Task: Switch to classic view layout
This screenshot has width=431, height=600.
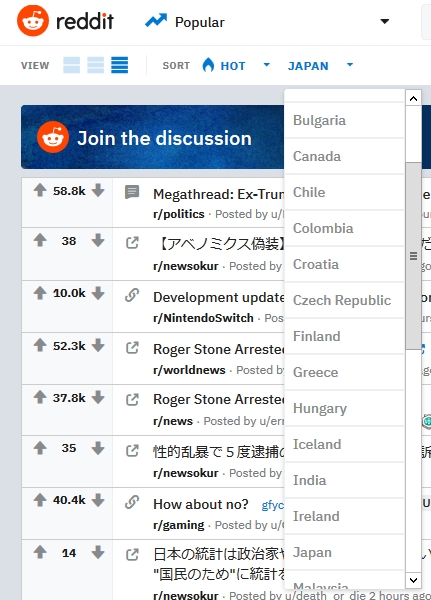Action: (95, 65)
